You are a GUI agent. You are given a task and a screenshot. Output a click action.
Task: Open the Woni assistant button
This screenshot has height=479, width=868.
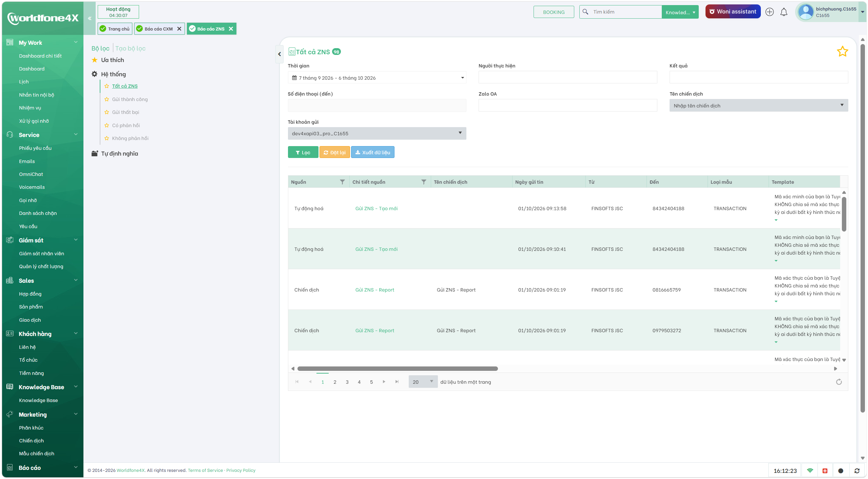[x=733, y=12]
